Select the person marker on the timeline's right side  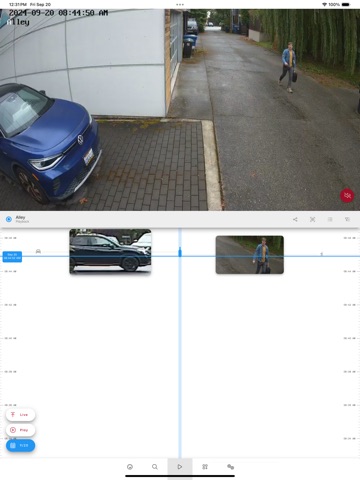pos(322,254)
